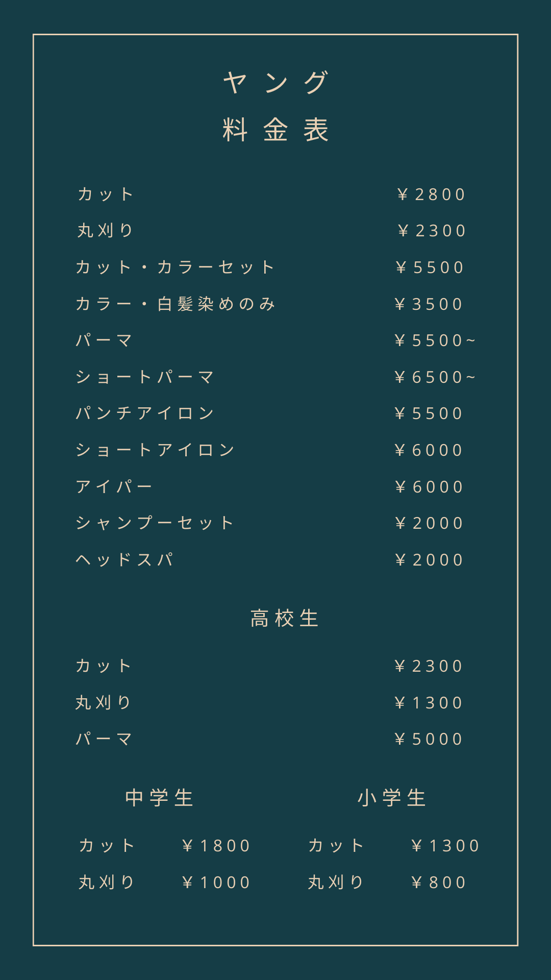Click the ヘッドスパ label

[124, 560]
